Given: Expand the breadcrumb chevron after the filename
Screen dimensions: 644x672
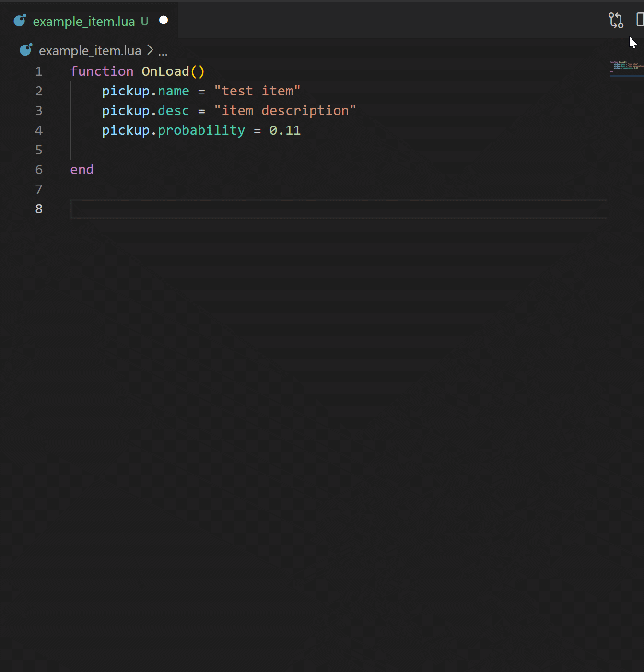Looking at the screenshot, I should 150,50.
